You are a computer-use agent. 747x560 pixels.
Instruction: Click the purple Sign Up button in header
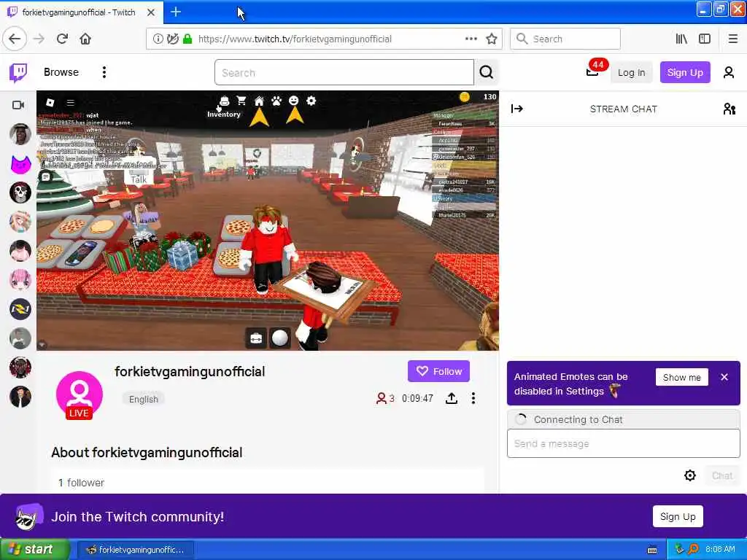[684, 72]
